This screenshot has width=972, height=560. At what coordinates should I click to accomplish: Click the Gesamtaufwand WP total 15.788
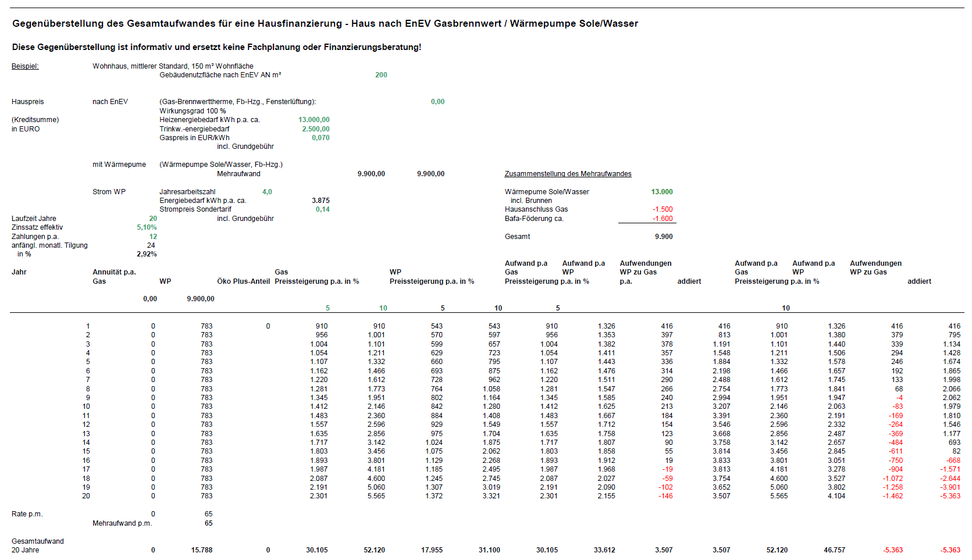(203, 550)
